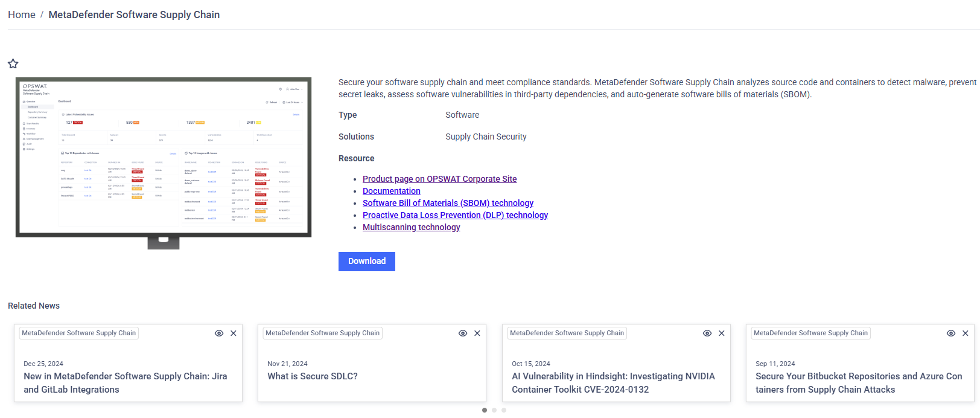Screen dimensions: 980x418
Task: Dismiss the Dec 25, 2024 news card
Action: pyautogui.click(x=234, y=333)
